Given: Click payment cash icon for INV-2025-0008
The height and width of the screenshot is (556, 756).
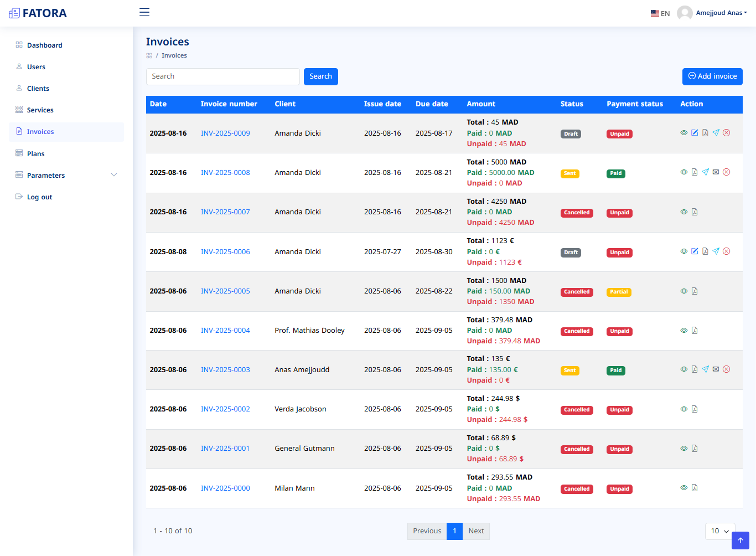Looking at the screenshot, I should coord(716,172).
